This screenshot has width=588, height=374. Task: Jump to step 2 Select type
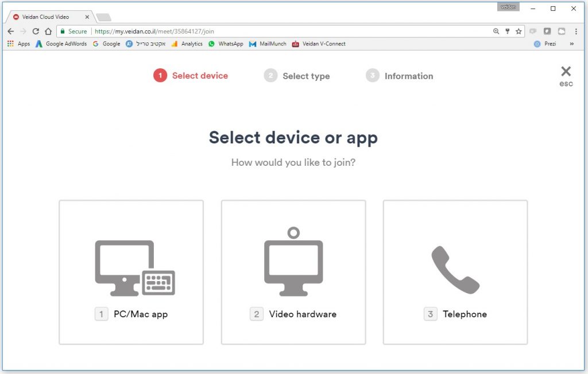click(297, 76)
